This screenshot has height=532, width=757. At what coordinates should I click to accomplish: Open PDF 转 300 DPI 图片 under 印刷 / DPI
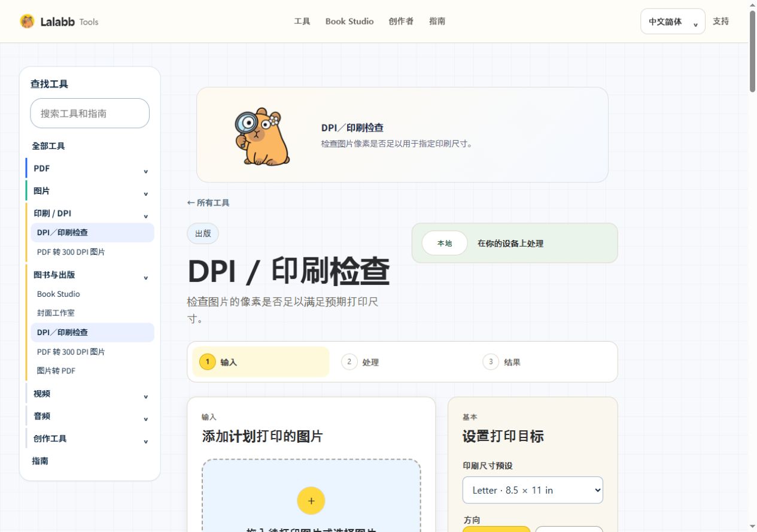tap(93, 253)
